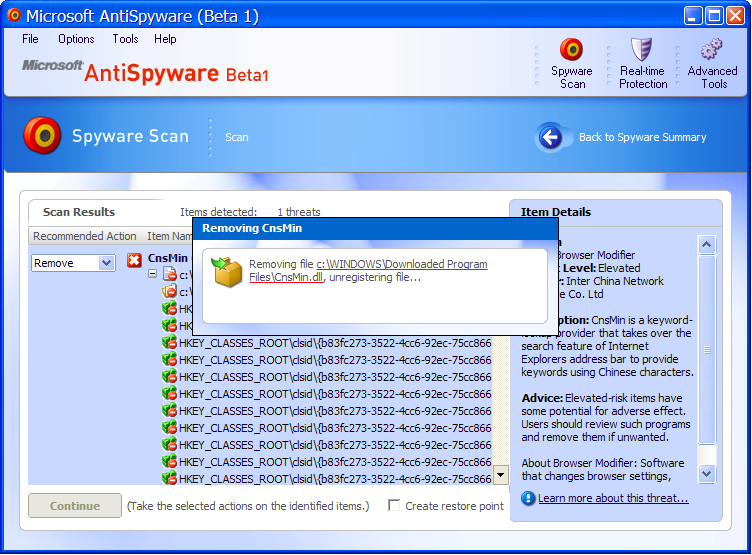Viewport: 752px width, 555px height.
Task: Select the CnsMin threat name
Action: click(x=167, y=258)
